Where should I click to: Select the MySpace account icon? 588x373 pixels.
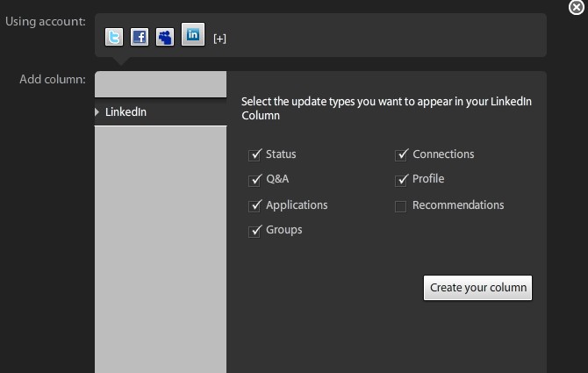coord(165,37)
